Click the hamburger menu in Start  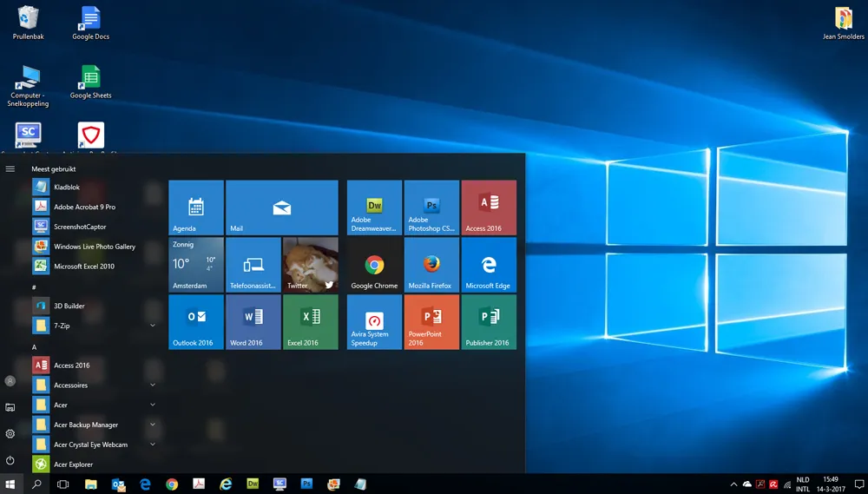pyautogui.click(x=10, y=169)
